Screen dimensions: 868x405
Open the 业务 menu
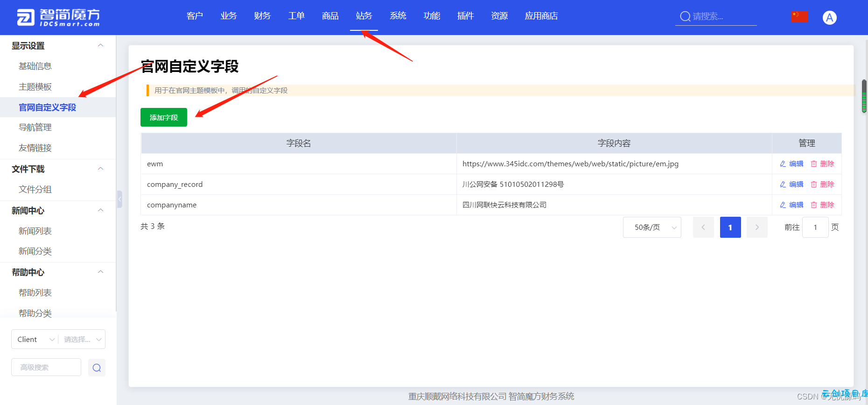pyautogui.click(x=229, y=16)
